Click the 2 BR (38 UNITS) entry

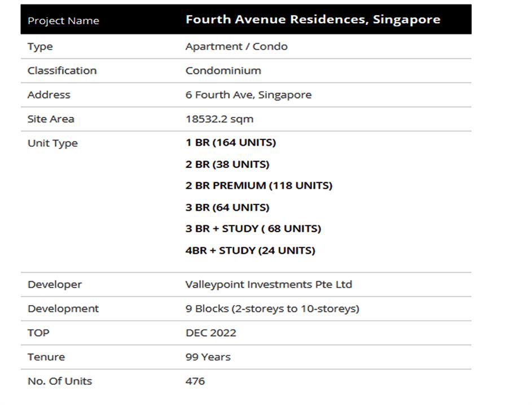point(227,164)
